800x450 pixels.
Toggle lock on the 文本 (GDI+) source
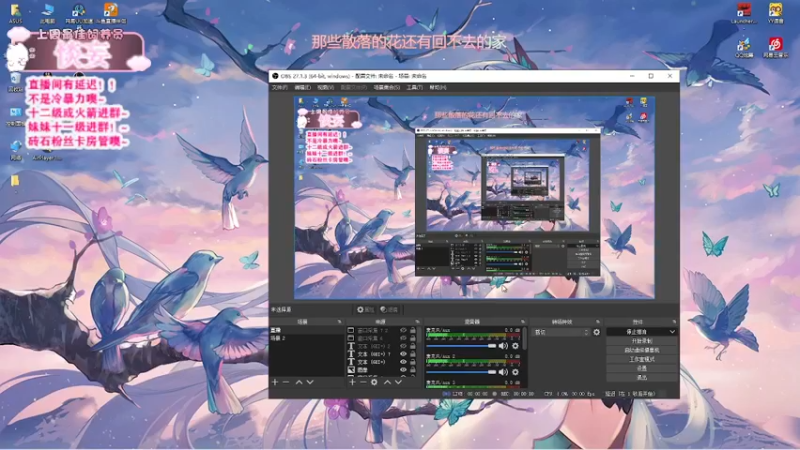(413, 362)
